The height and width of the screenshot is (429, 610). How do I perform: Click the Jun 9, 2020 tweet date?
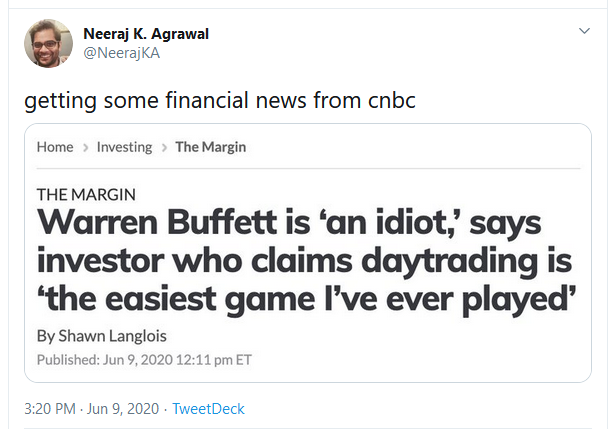[122, 408]
